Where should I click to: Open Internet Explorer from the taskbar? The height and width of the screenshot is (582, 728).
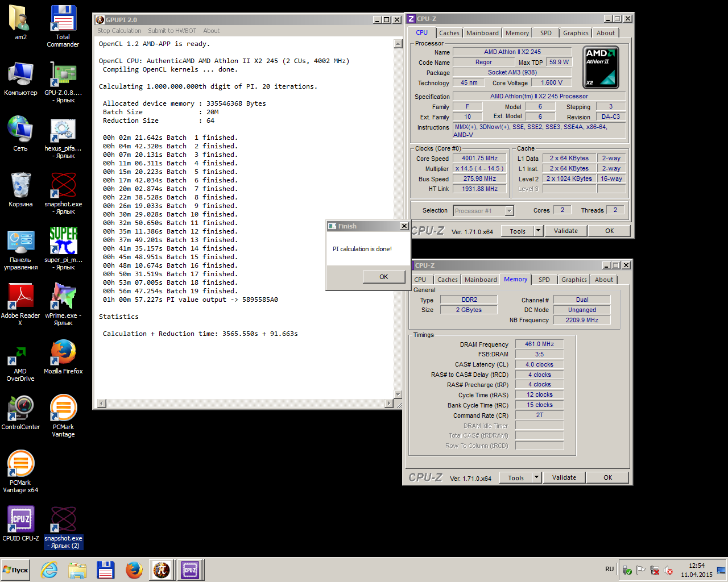tap(49, 569)
